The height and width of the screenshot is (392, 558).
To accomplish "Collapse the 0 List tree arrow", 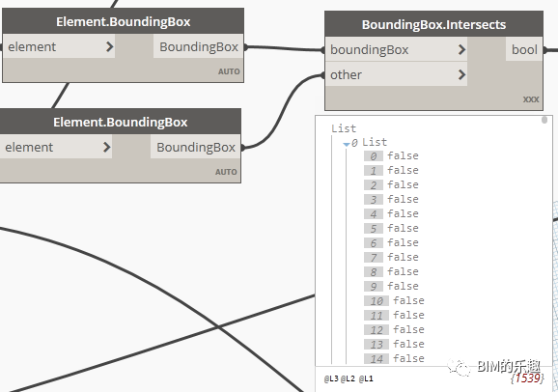I will click(347, 144).
